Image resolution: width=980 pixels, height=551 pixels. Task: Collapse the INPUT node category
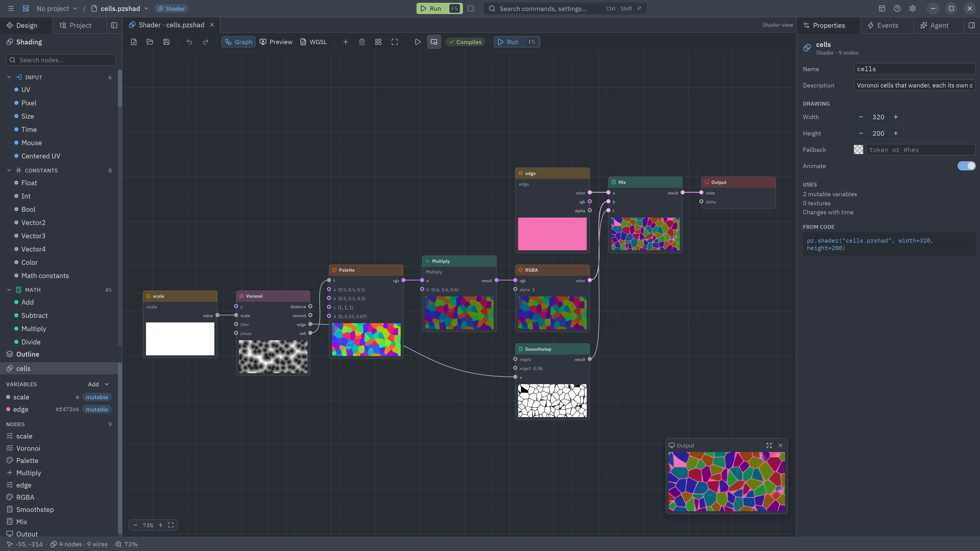[9, 77]
